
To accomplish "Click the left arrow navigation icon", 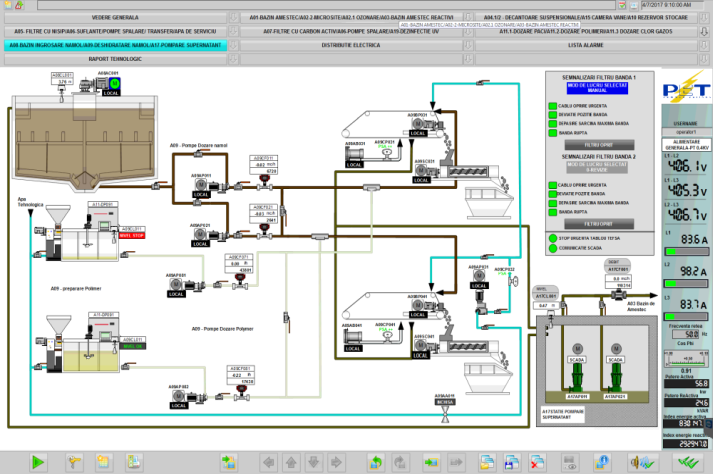I will pos(269,463).
